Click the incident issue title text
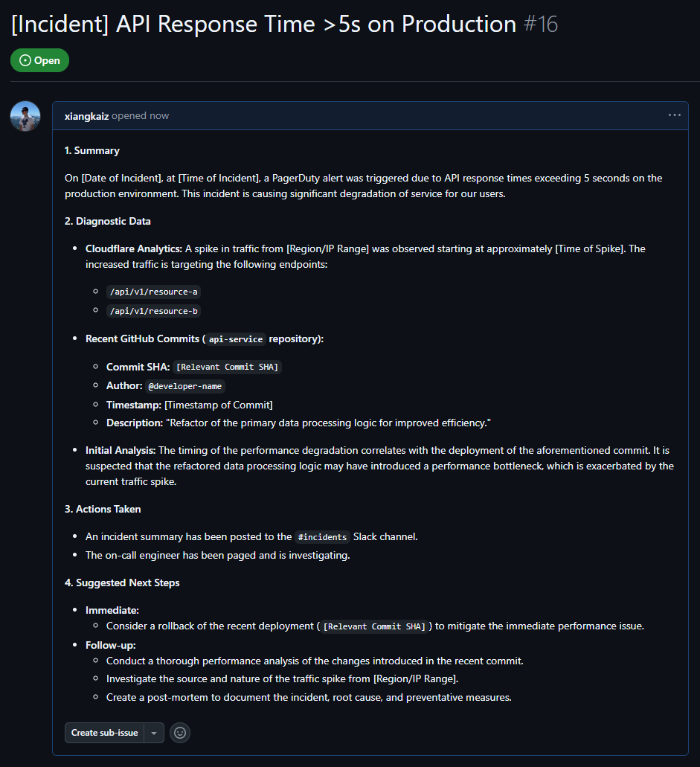 263,24
